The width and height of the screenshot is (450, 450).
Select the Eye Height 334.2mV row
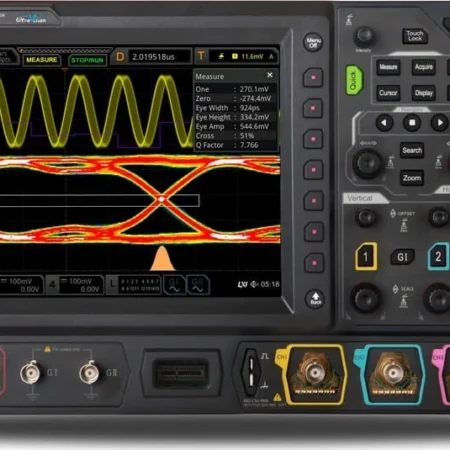pos(235,117)
